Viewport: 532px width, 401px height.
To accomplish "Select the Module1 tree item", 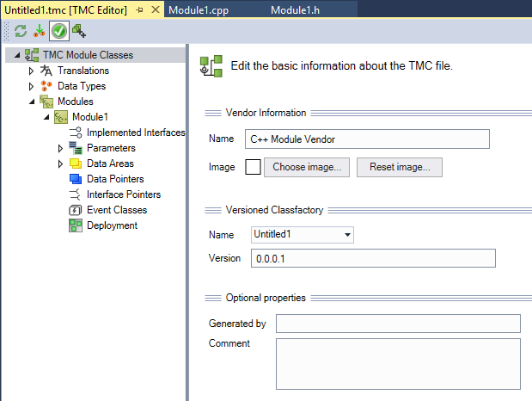I will [90, 117].
